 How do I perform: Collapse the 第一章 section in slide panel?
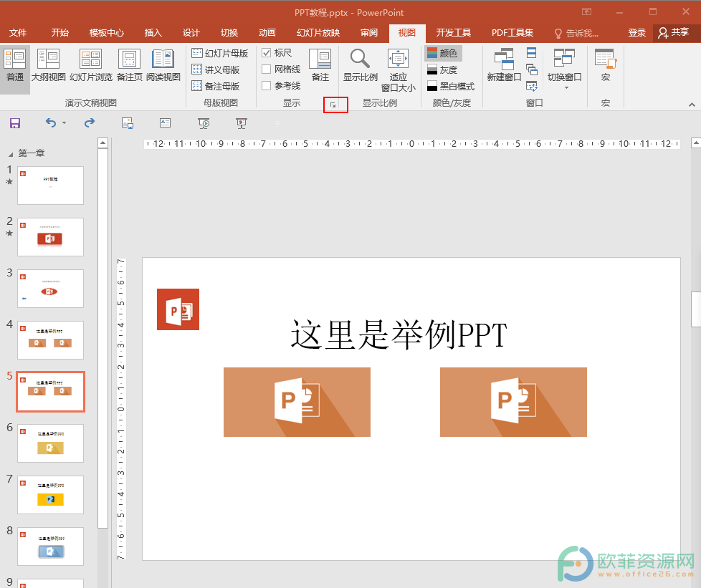pos(10,154)
